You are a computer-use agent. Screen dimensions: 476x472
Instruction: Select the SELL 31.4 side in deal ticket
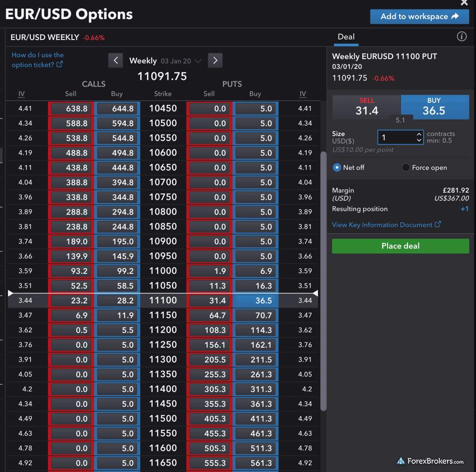[x=366, y=107]
